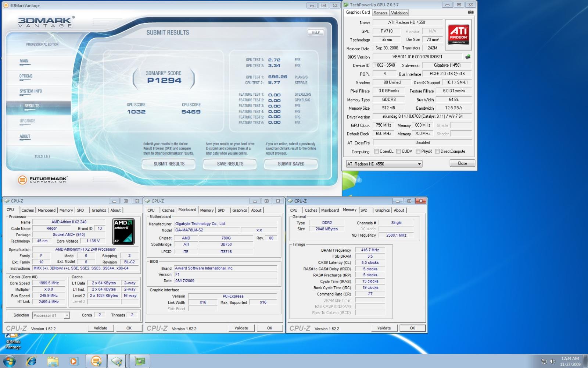The width and height of the screenshot is (588, 368).
Task: Click the ATI Radeon Graphics logo
Action: [x=458, y=35]
